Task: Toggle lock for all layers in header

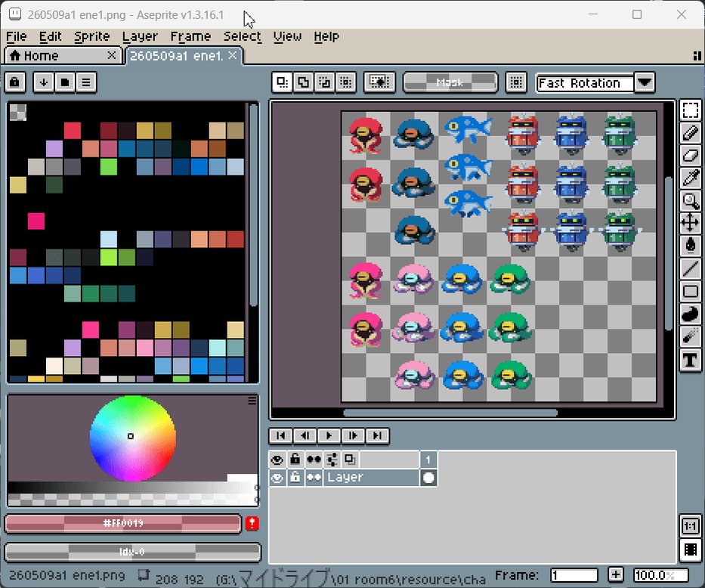Action: coord(295,460)
